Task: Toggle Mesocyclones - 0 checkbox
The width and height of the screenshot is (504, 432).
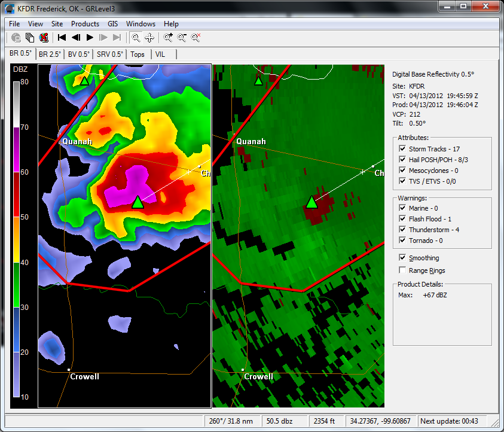Action: click(x=402, y=170)
